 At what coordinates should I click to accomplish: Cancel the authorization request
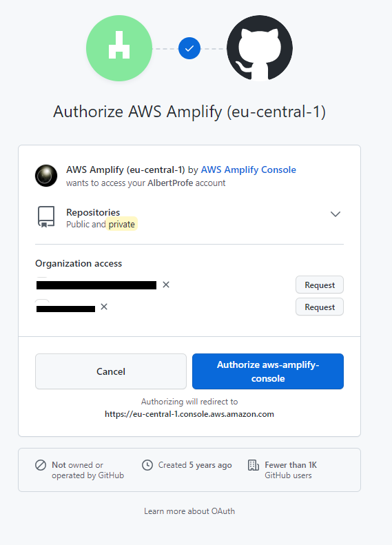coord(111,371)
